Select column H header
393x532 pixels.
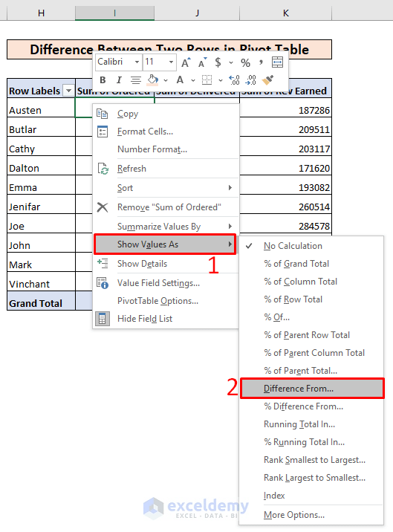[41, 13]
